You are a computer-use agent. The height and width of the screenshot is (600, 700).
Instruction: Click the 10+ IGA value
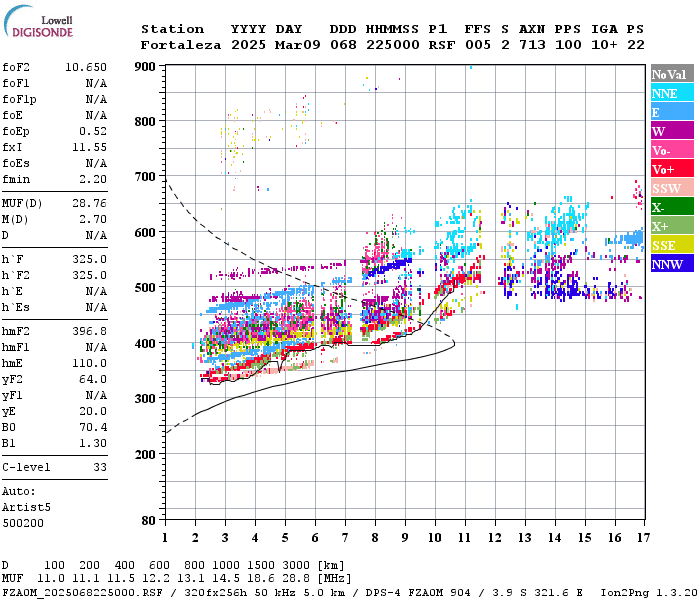coord(604,45)
